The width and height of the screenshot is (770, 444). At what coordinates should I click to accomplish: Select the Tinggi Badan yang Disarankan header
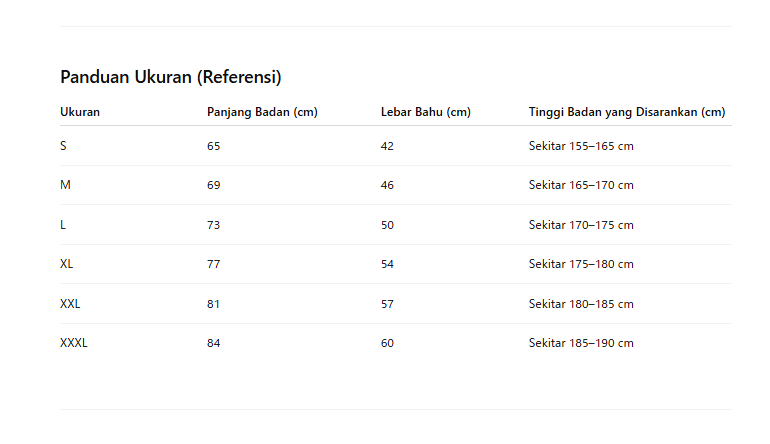click(x=627, y=112)
